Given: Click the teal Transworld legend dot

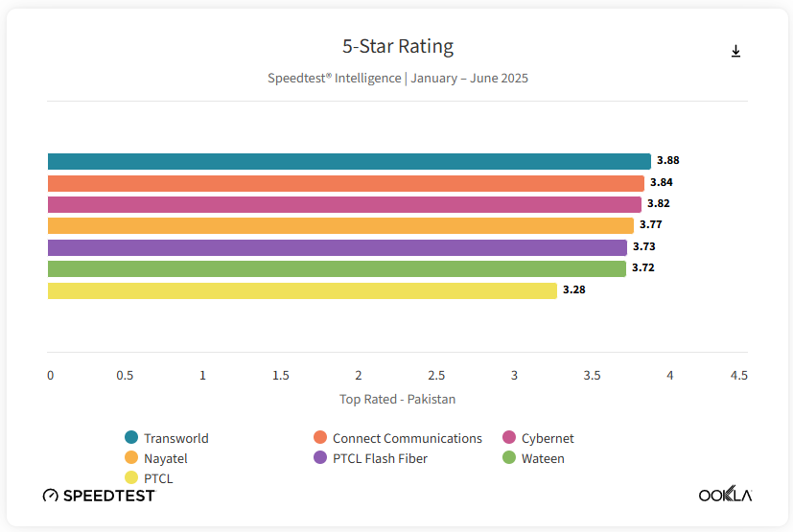Looking at the screenshot, I should 131,438.
